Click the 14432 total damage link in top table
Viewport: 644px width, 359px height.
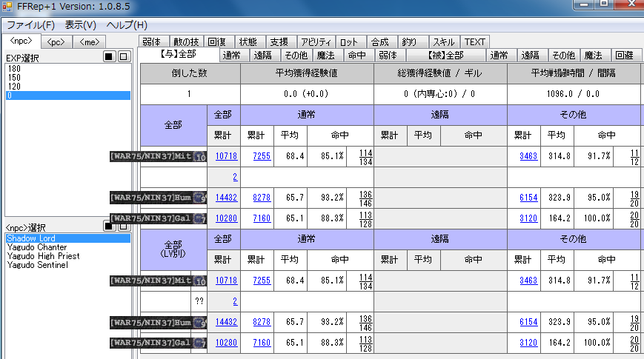pyautogui.click(x=226, y=198)
